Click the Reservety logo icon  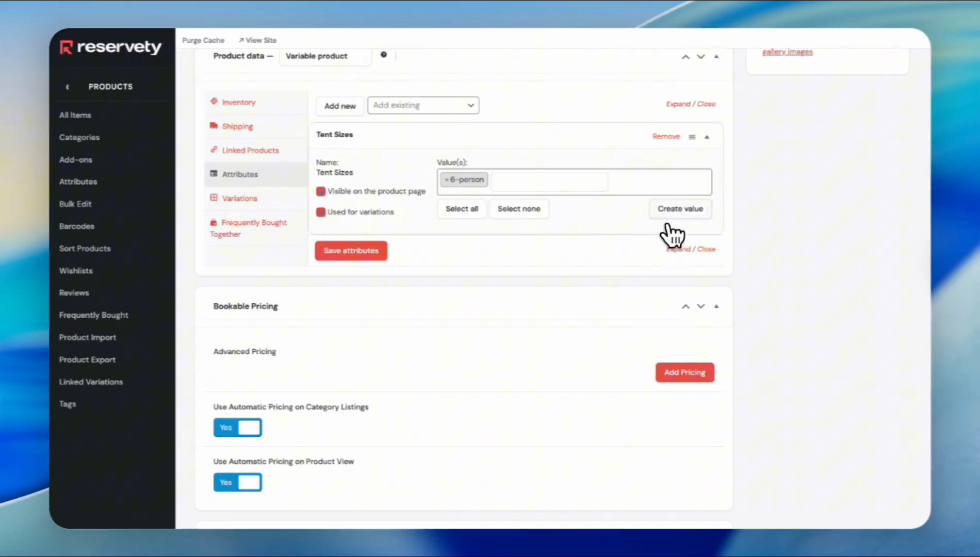tap(66, 47)
